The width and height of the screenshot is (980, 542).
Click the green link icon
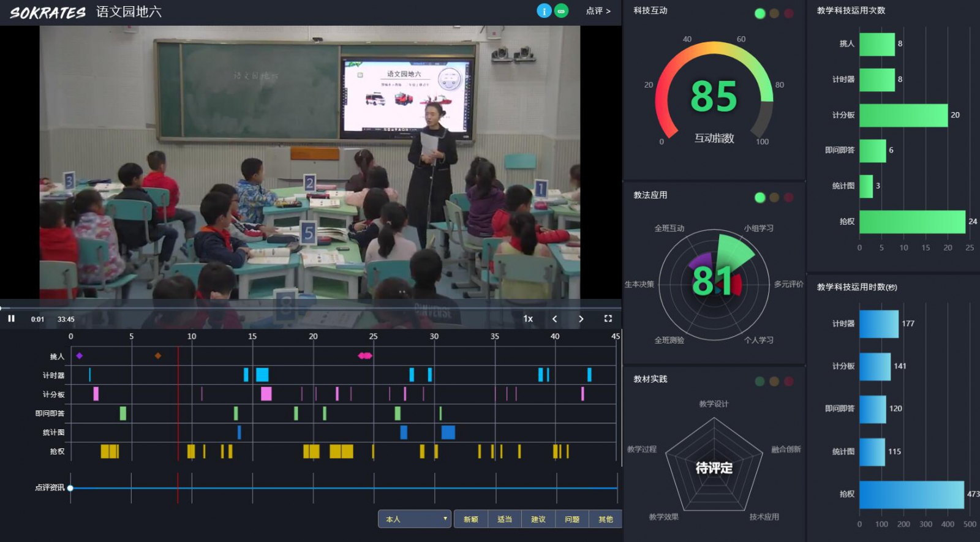(561, 11)
